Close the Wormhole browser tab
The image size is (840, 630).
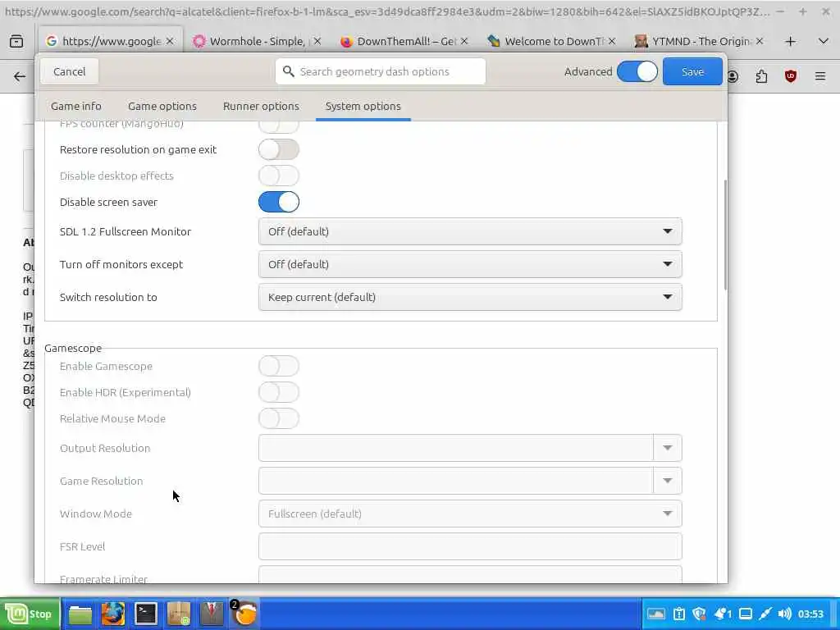317,41
